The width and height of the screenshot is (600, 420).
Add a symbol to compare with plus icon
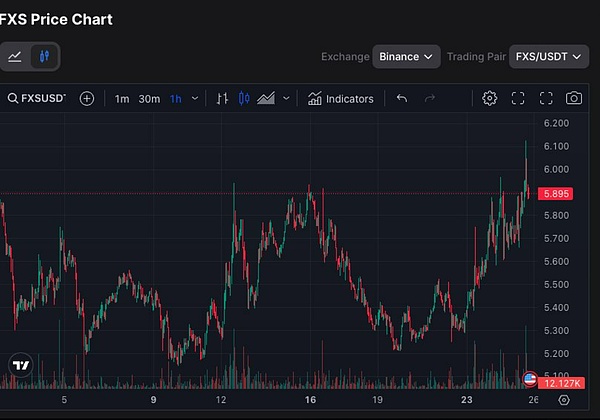[x=87, y=98]
